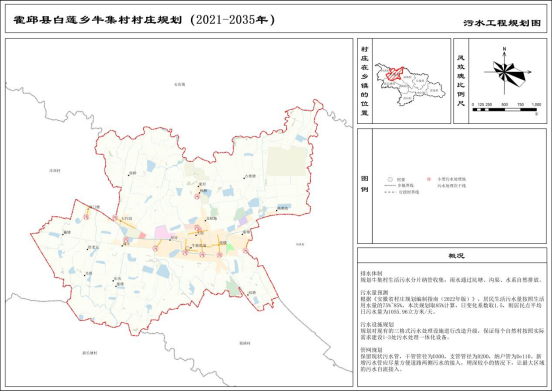Click the dashed administrative village boundary legend sample
This screenshot has width=553, height=391.
pyautogui.click(x=390, y=193)
